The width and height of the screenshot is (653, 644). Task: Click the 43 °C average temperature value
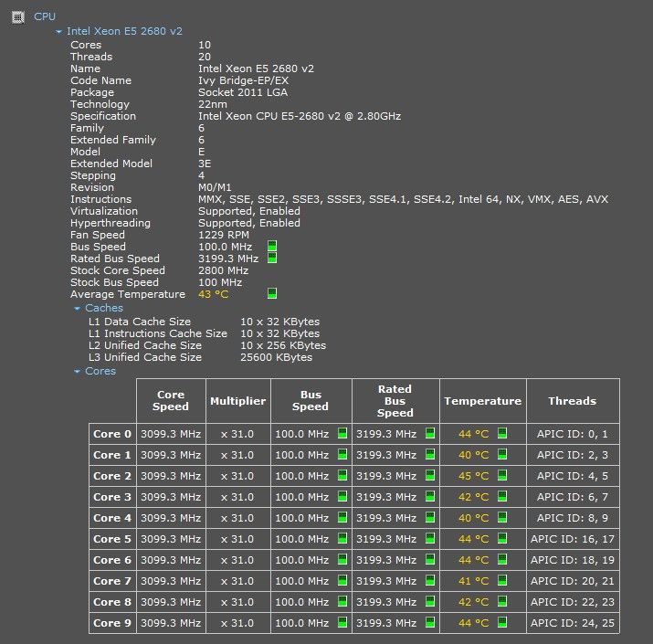213,294
